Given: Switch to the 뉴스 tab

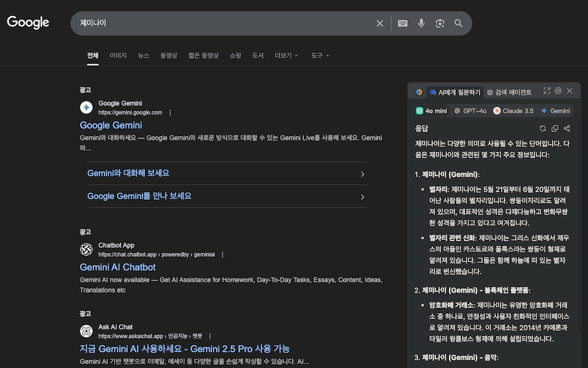Looking at the screenshot, I should click(143, 56).
